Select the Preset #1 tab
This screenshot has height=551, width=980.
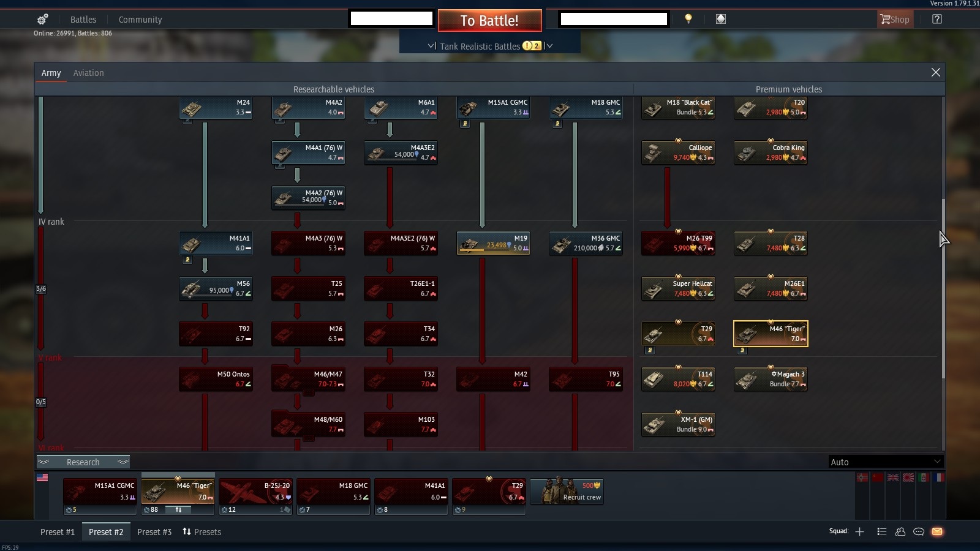[58, 532]
